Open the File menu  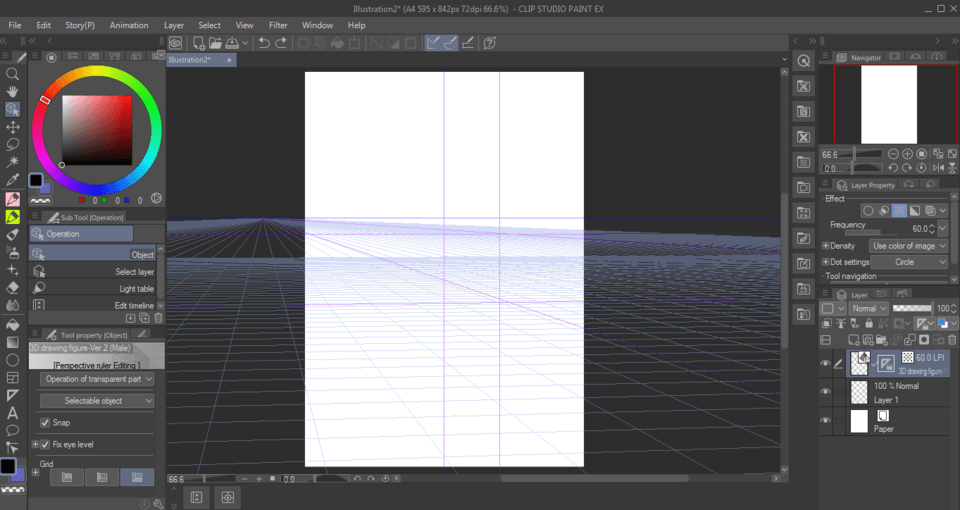click(15, 25)
